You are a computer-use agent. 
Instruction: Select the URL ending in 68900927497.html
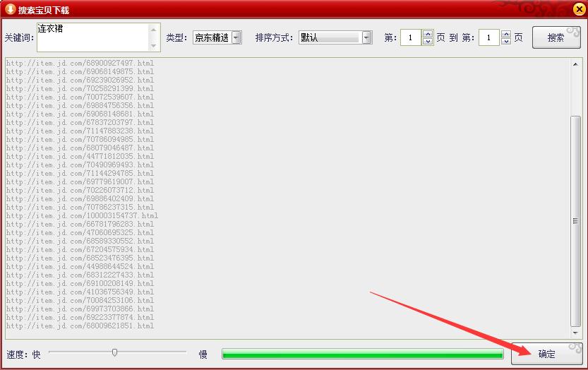click(80, 63)
